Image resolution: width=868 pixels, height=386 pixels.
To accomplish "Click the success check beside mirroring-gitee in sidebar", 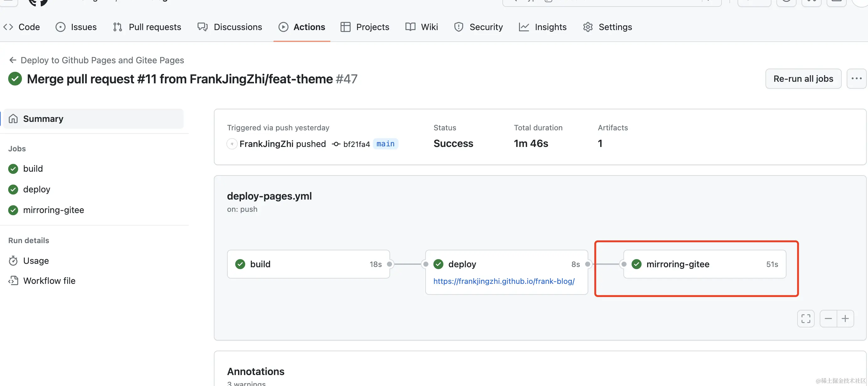I will coord(13,210).
